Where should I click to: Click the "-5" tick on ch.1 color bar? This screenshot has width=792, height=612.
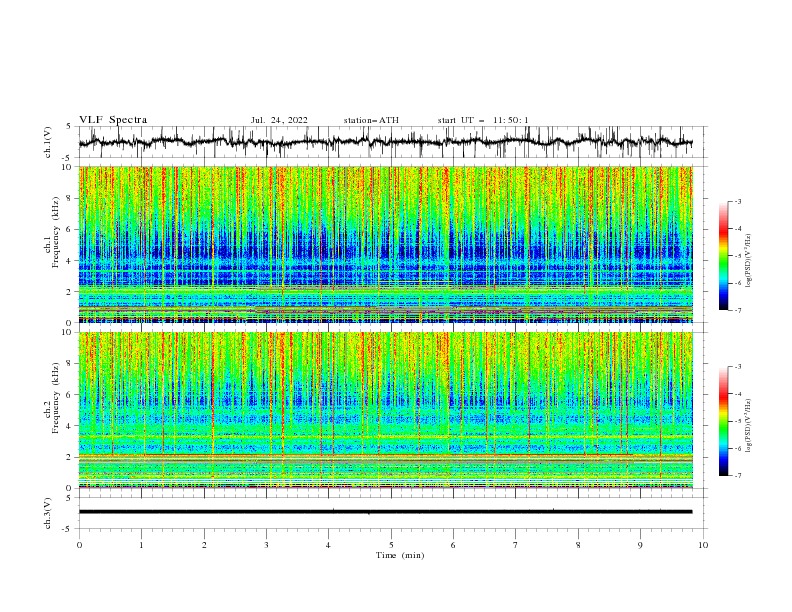point(737,256)
